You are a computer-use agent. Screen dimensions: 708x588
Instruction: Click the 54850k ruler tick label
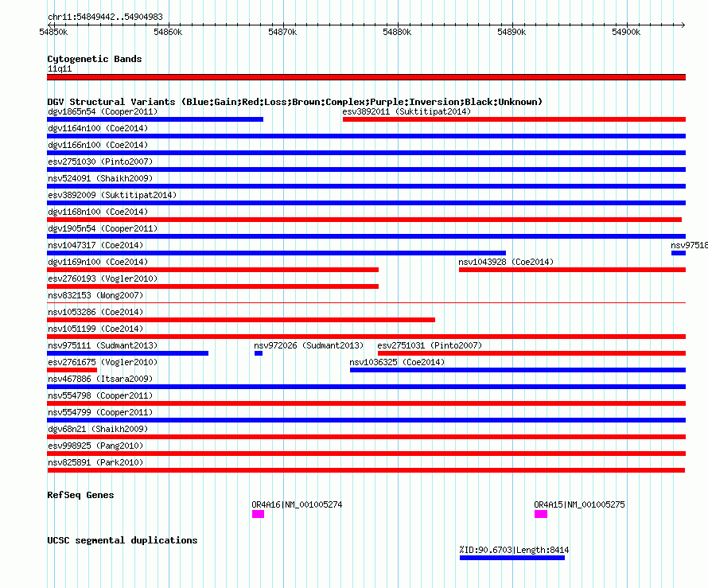point(53,32)
